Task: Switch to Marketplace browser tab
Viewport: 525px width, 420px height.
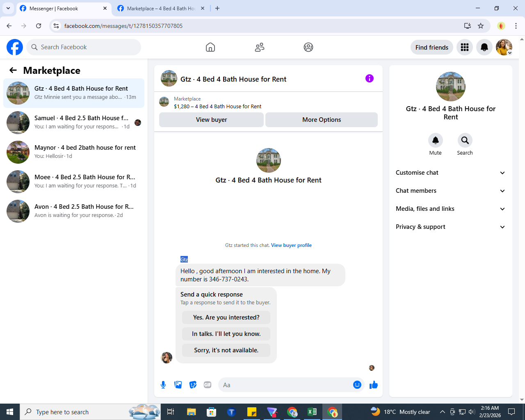Action: [161, 8]
